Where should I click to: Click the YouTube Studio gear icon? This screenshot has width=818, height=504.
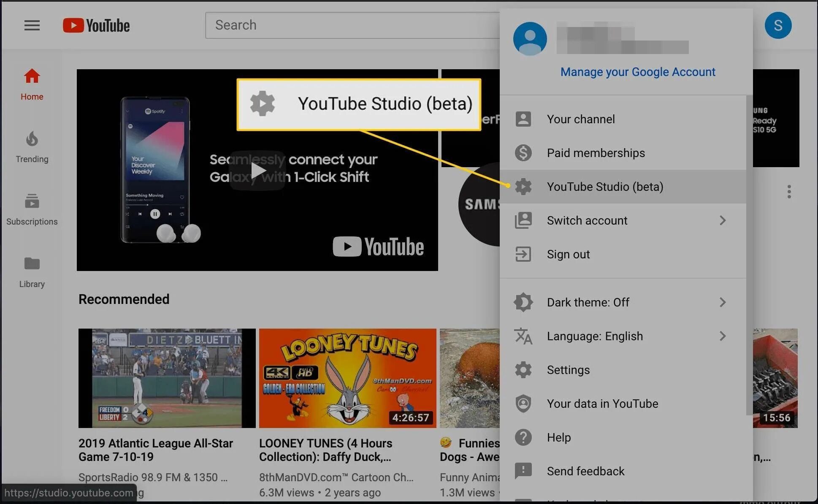click(523, 187)
